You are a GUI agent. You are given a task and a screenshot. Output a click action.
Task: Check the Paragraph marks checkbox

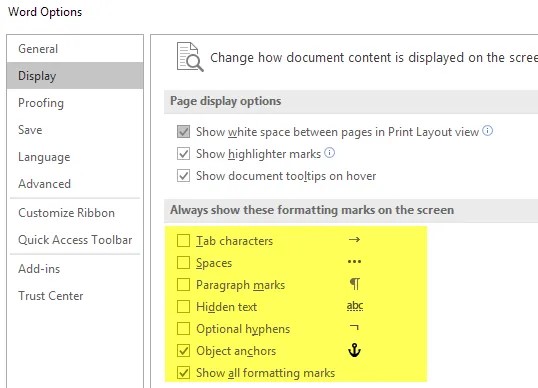coord(183,285)
